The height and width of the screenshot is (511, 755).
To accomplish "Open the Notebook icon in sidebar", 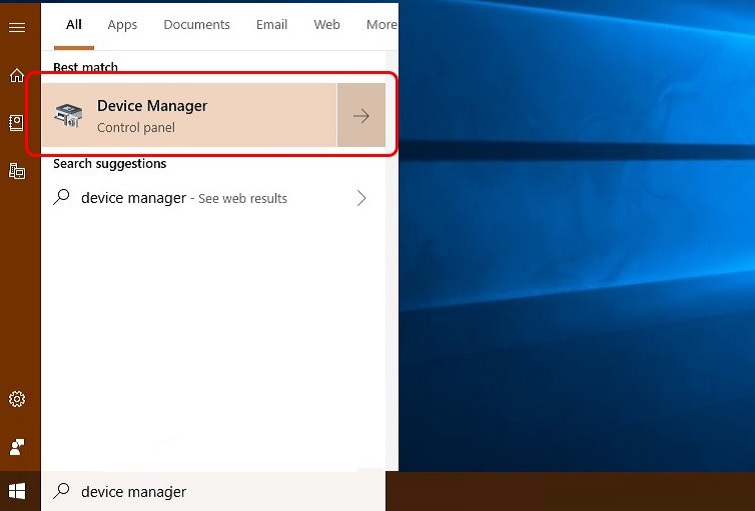I will click(17, 123).
